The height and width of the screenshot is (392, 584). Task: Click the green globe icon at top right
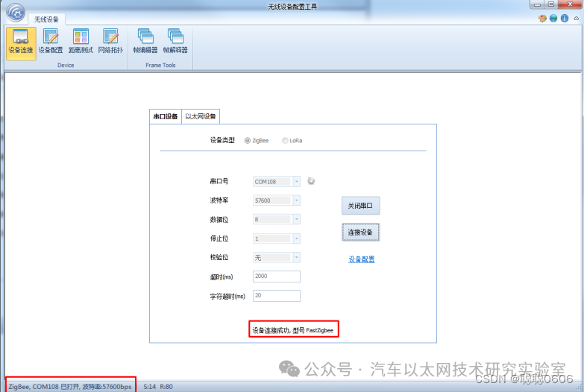point(553,18)
